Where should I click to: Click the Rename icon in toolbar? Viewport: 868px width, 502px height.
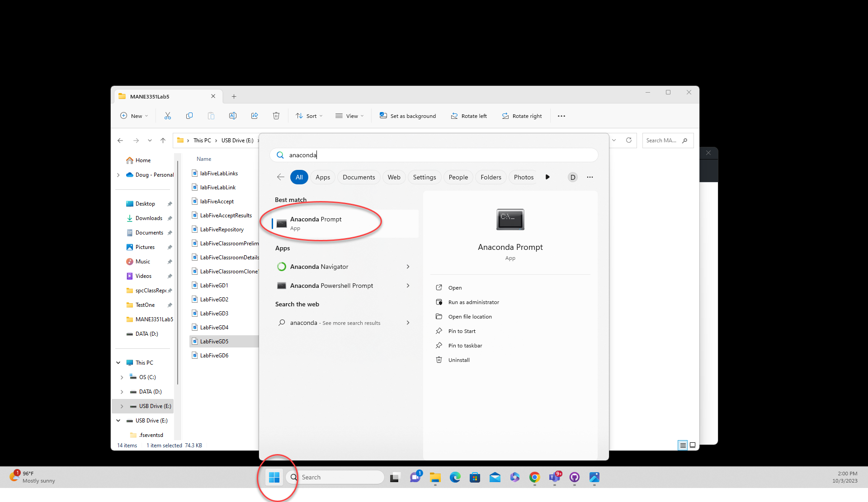pos(233,116)
